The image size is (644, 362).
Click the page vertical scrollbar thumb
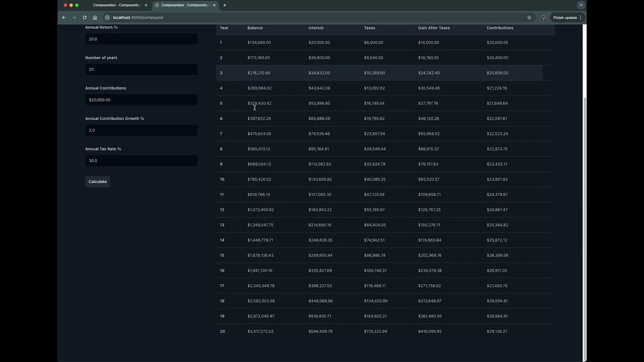(x=584, y=229)
